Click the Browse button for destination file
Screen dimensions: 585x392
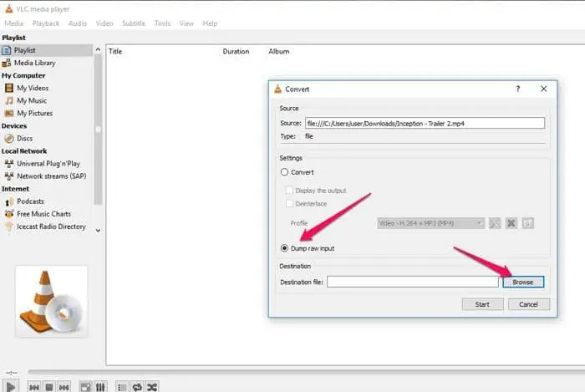point(523,282)
